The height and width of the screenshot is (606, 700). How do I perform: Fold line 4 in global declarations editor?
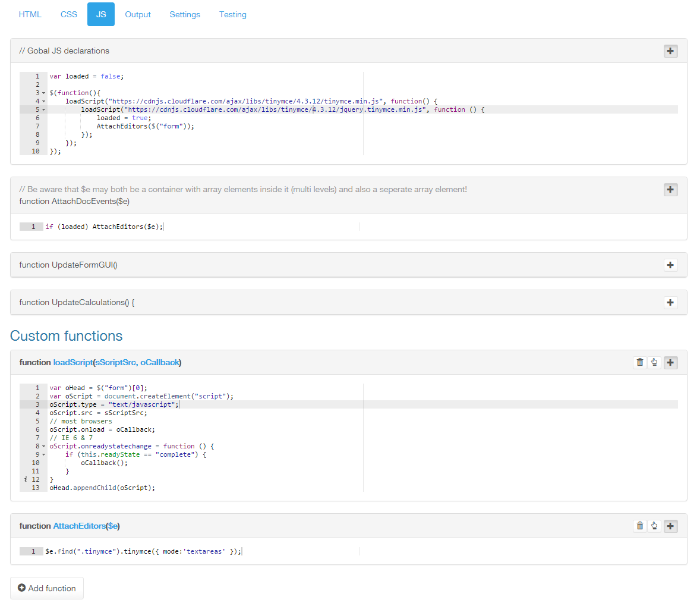[44, 102]
